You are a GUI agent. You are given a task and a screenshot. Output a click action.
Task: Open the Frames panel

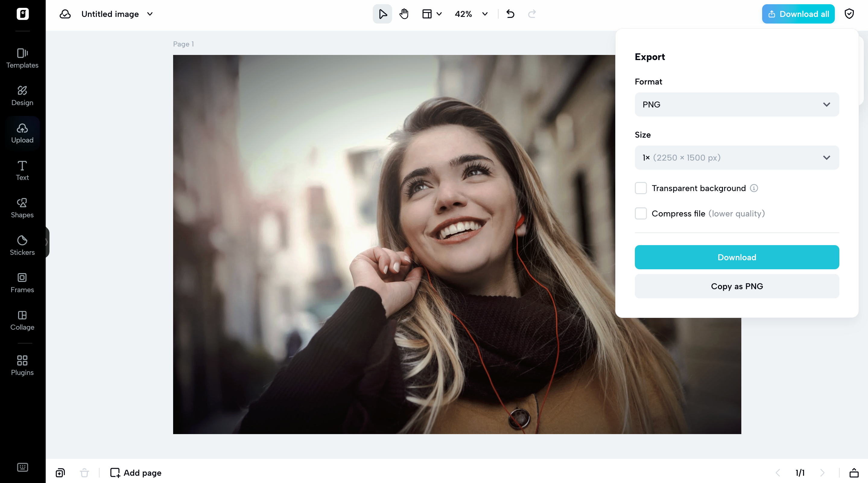(22, 283)
